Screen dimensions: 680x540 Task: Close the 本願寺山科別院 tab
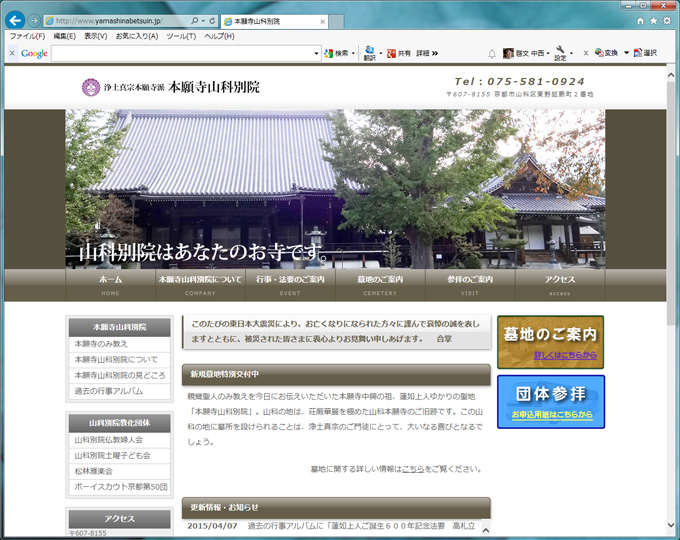click(322, 21)
